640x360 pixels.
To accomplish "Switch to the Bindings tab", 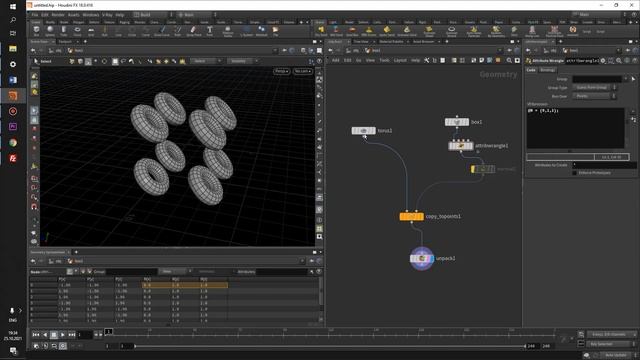I will 547,70.
